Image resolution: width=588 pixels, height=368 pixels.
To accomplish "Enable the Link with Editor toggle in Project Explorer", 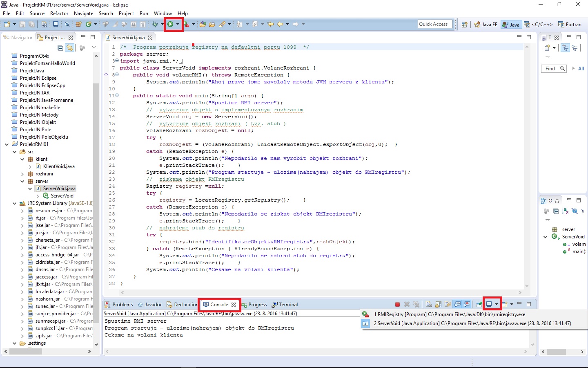I will (x=70, y=48).
